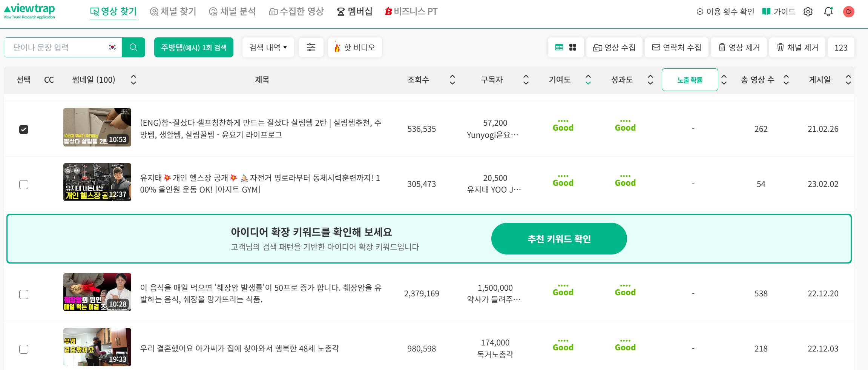The height and width of the screenshot is (370, 868).
Task: Check the 유지태 헬스장 video checkbox
Action: point(24,185)
